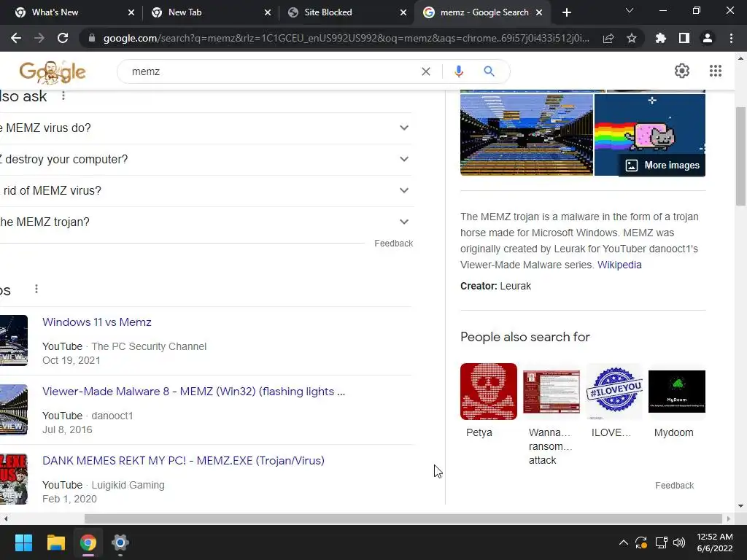The image size is (747, 560).
Task: Open the WannaCry ransomware attack thumbnail
Action: tap(551, 392)
